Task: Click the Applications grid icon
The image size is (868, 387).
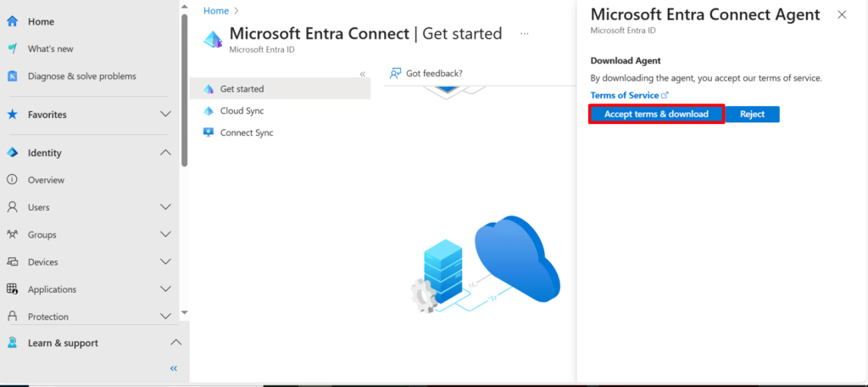Action: pos(12,289)
